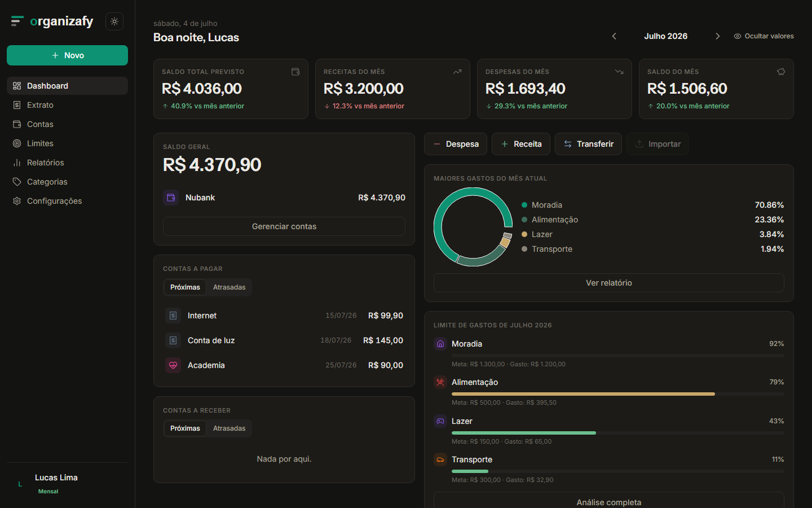This screenshot has height=508, width=812.
Task: Select Atrasadas tab under Contas a Receber
Action: pos(229,428)
